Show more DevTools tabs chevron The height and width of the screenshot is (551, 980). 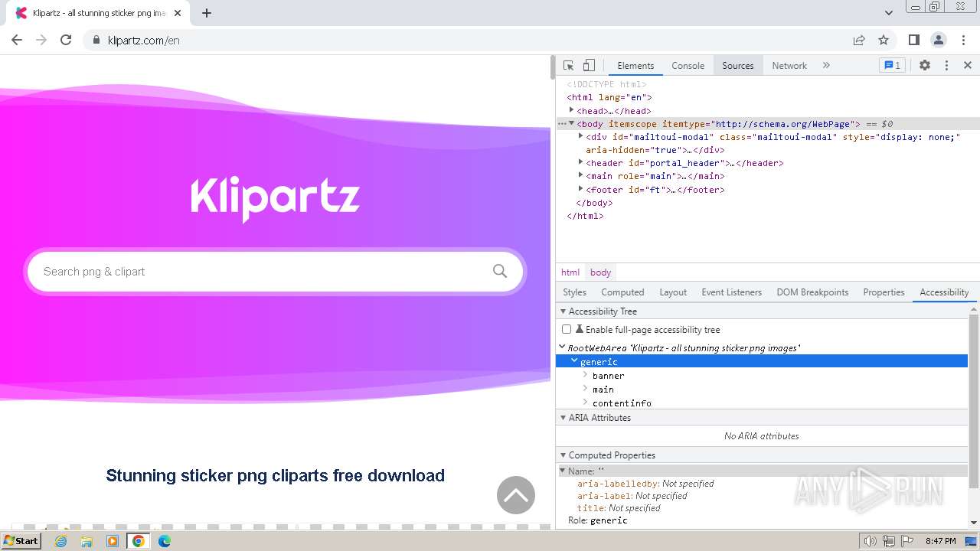click(826, 65)
